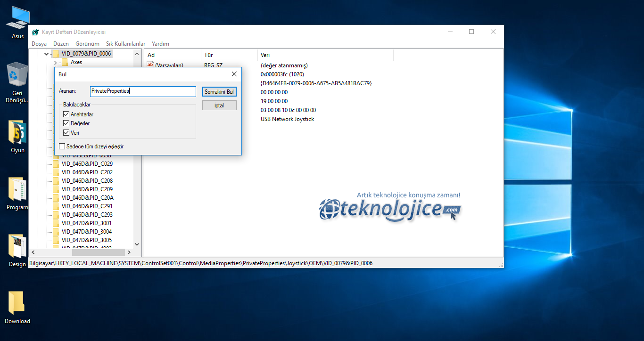Enable Sadece tüm dizeyi eşleştir option

[x=62, y=146]
